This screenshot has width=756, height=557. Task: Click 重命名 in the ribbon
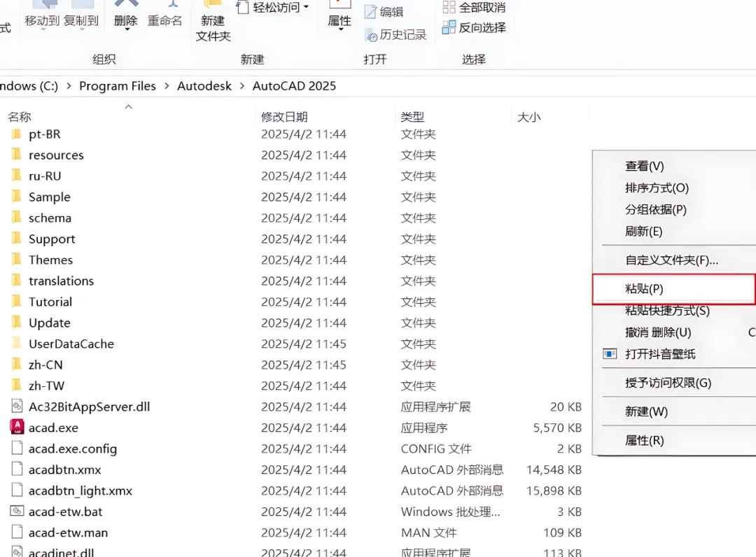coord(165,15)
